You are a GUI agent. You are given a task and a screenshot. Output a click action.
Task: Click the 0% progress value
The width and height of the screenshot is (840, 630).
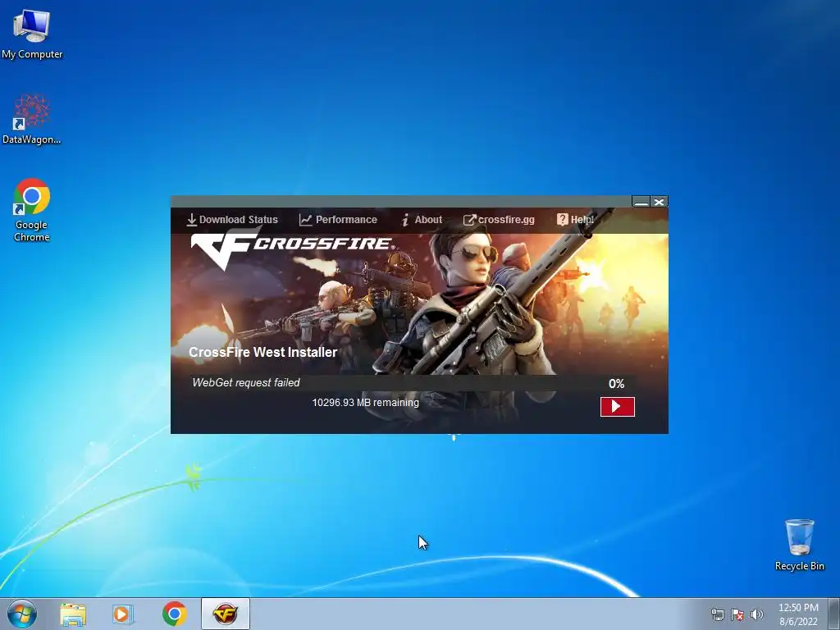[616, 384]
